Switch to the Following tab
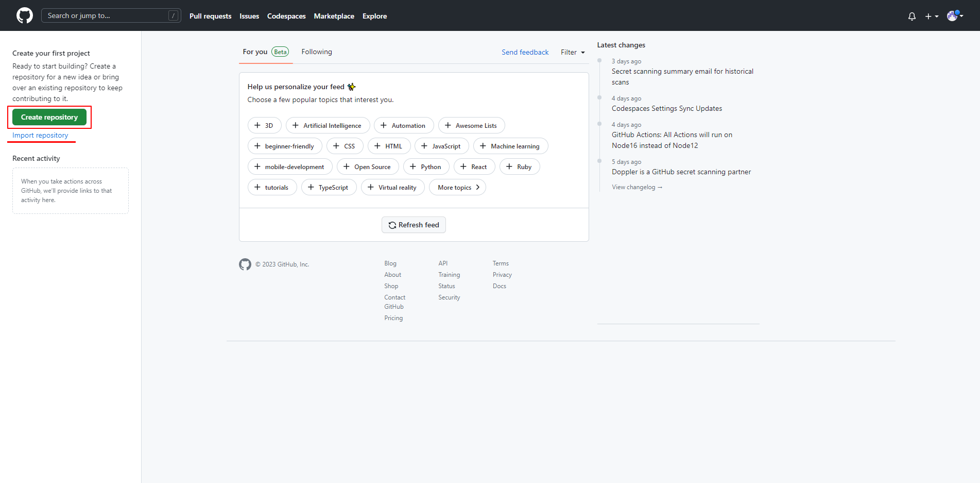Image resolution: width=980 pixels, height=483 pixels. 317,52
